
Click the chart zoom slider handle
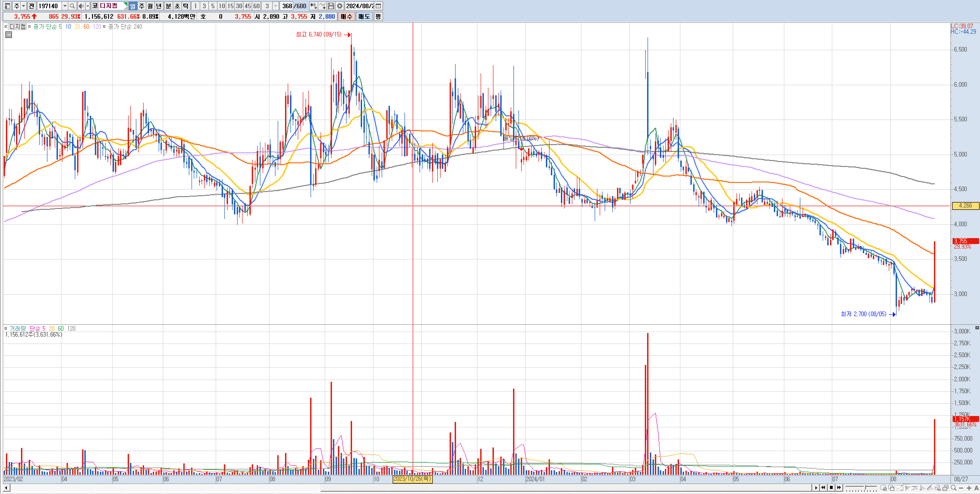(866, 487)
